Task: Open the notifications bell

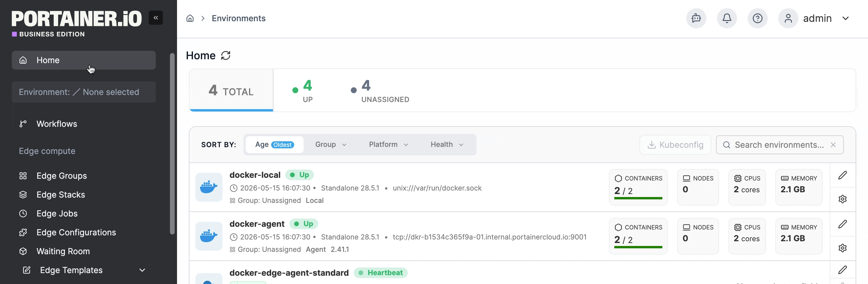Action: pyautogui.click(x=727, y=18)
